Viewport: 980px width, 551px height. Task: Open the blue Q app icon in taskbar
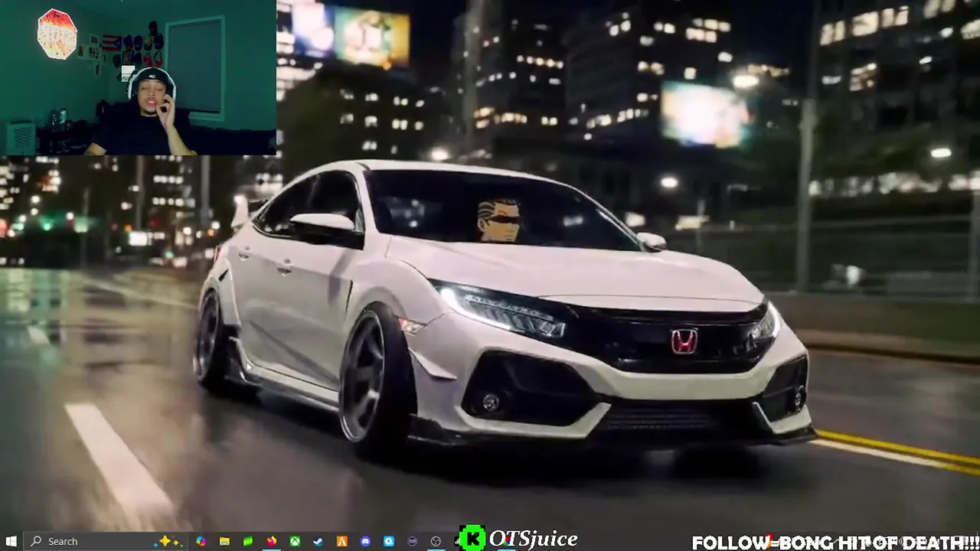tap(389, 541)
